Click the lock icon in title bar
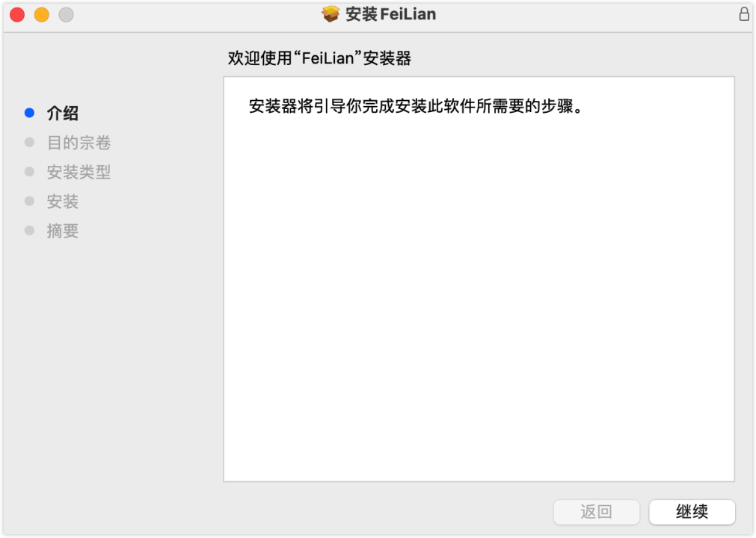Screen dimensions: 756x538 click(744, 14)
